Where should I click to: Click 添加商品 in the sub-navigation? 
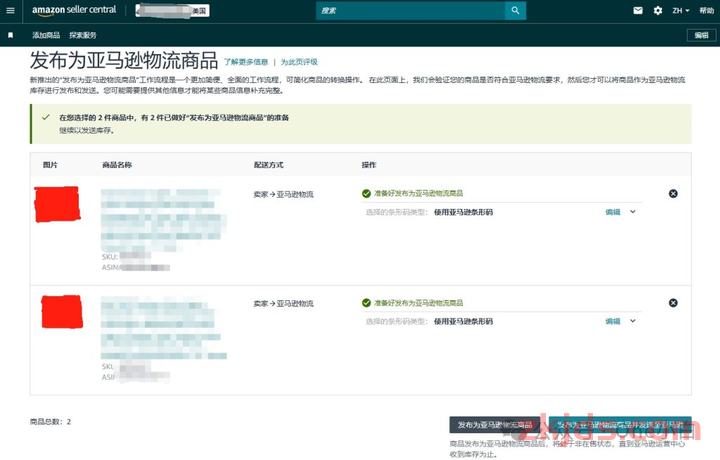click(46, 35)
